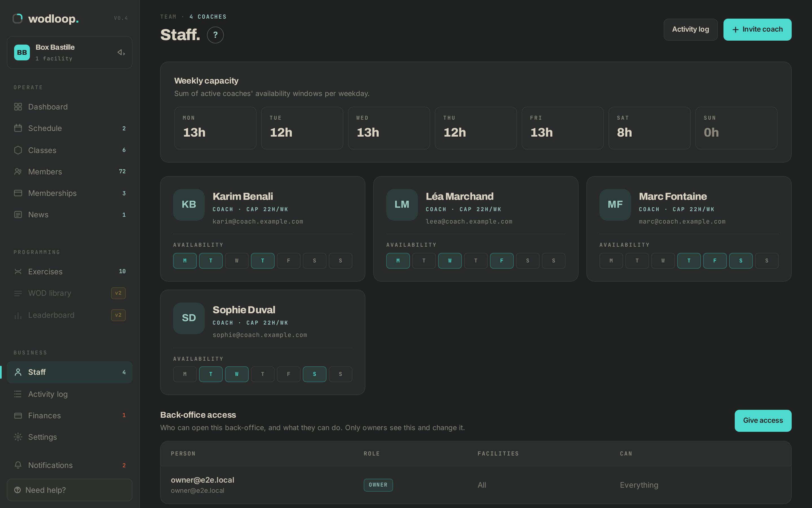
Task: Click the Settings gear icon
Action: [18, 437]
